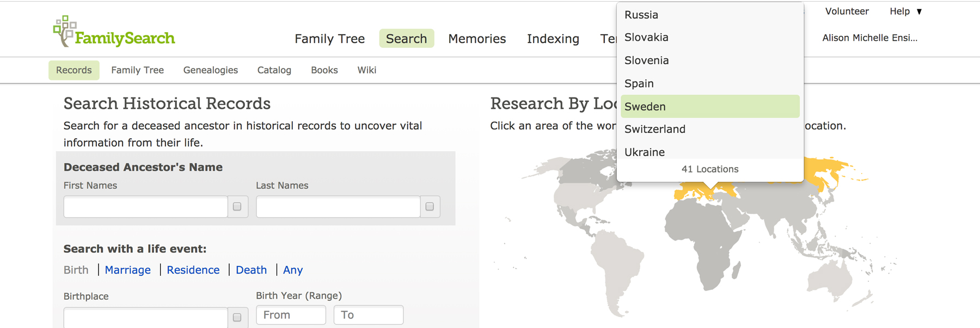Toggle exact match checkbox for Last Names
Screen dimensions: 980x328
(x=430, y=207)
